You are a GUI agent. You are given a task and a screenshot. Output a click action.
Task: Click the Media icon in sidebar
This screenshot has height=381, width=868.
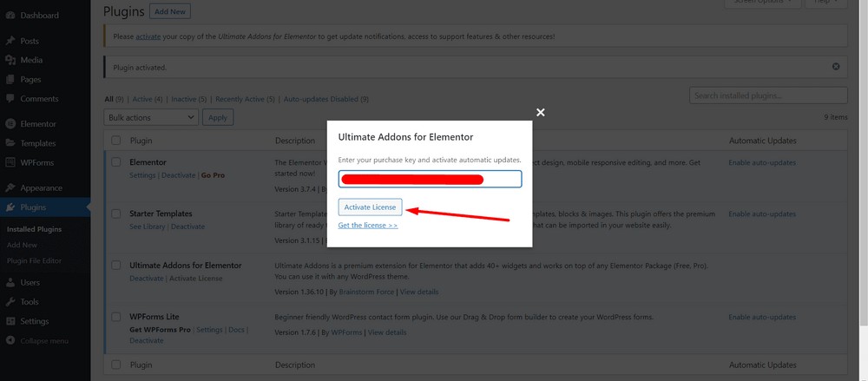(10, 60)
